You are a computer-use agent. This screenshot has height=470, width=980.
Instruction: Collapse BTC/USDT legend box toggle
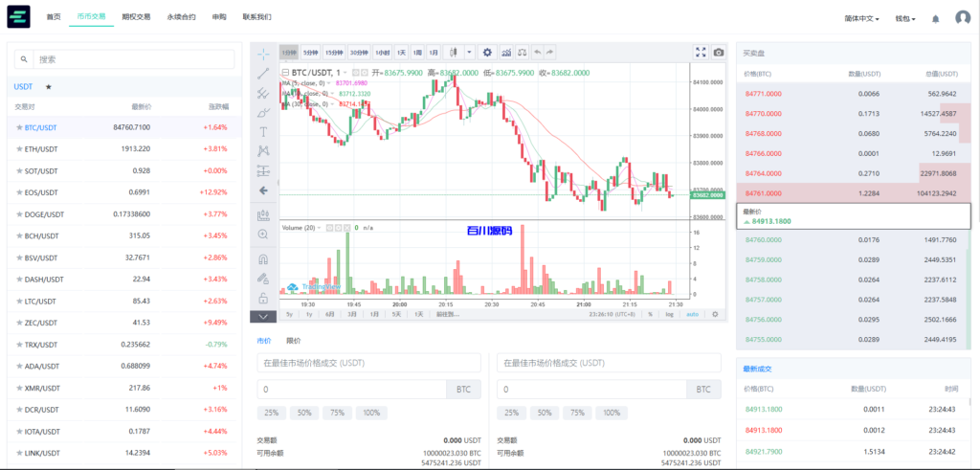pos(285,73)
